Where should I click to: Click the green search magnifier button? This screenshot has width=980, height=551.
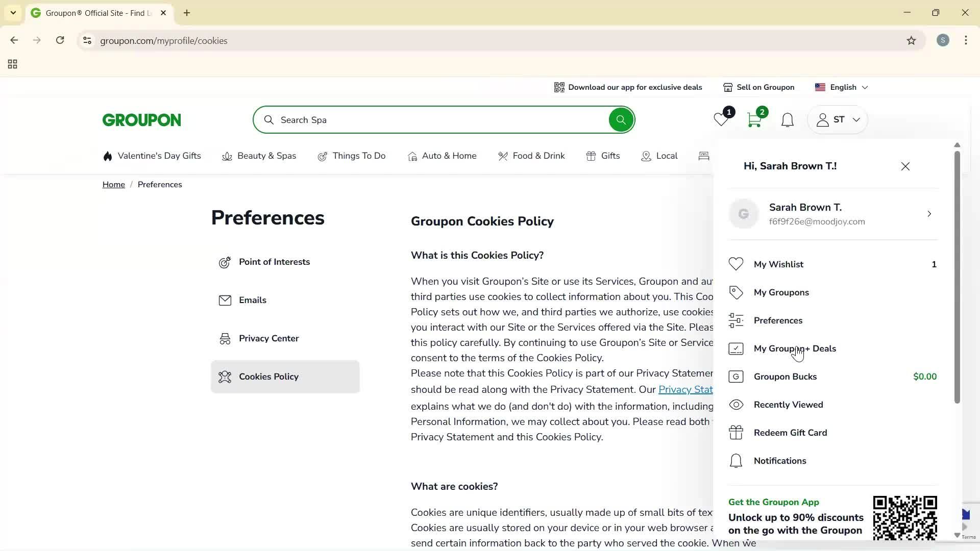pos(621,119)
